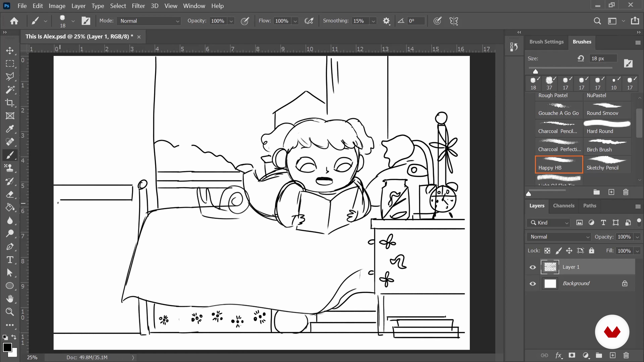The height and width of the screenshot is (362, 644).
Task: Click the symmetry paint butterfly icon
Action: click(x=453, y=21)
